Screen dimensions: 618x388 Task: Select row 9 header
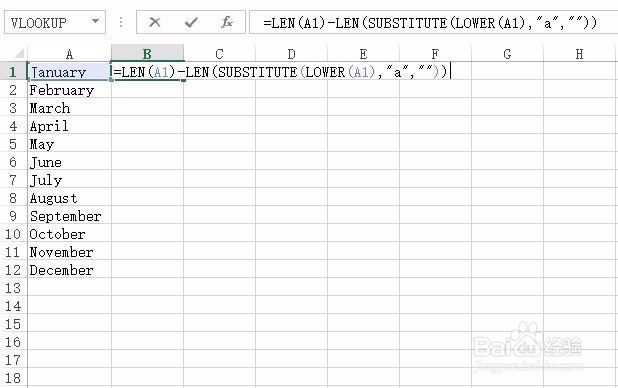13,216
